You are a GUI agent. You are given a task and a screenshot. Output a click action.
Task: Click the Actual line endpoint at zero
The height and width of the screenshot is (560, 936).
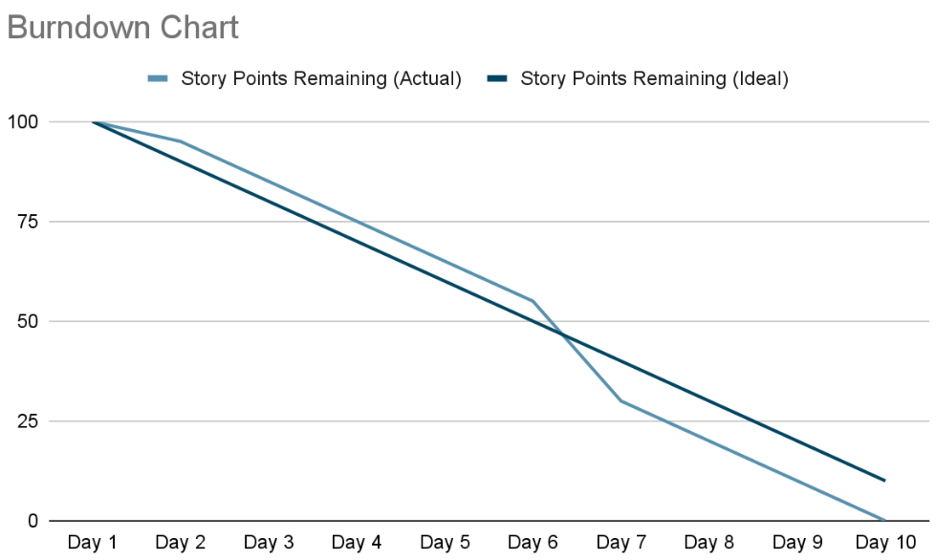click(x=885, y=520)
